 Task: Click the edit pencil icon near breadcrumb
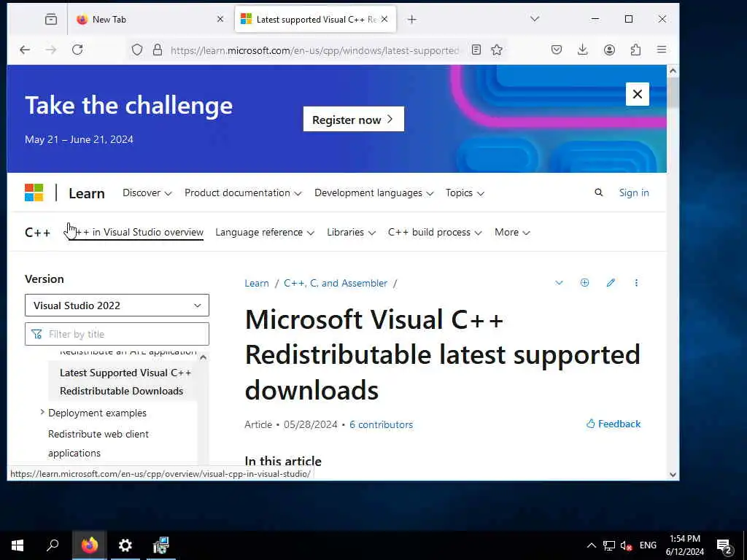click(611, 283)
